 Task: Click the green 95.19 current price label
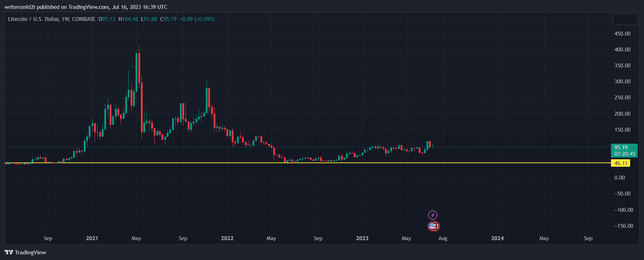(x=624, y=150)
